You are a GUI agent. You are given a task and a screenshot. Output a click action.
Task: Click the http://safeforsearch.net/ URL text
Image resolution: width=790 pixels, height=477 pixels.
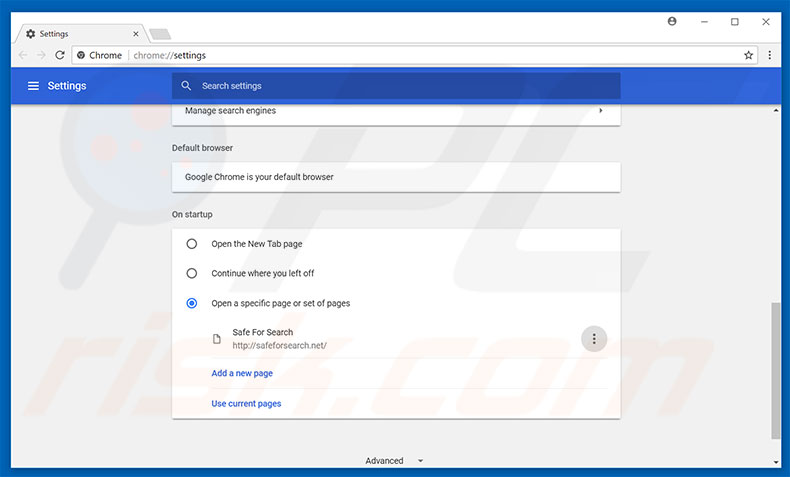tap(279, 346)
